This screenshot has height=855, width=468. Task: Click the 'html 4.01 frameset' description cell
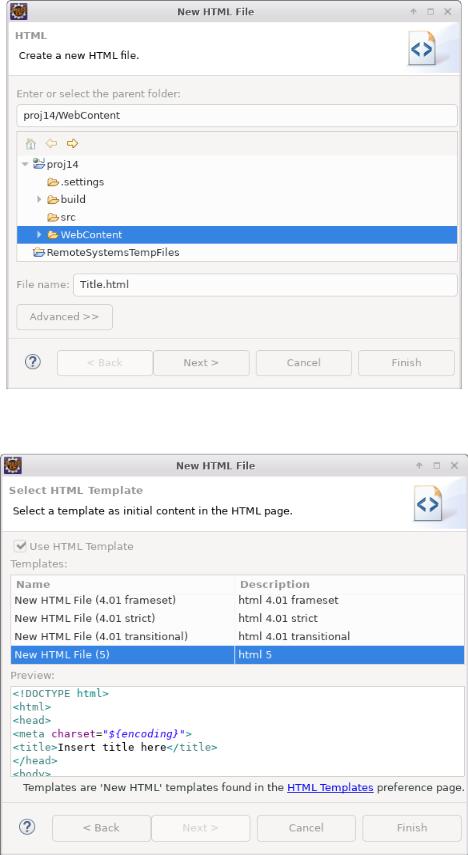[288, 600]
